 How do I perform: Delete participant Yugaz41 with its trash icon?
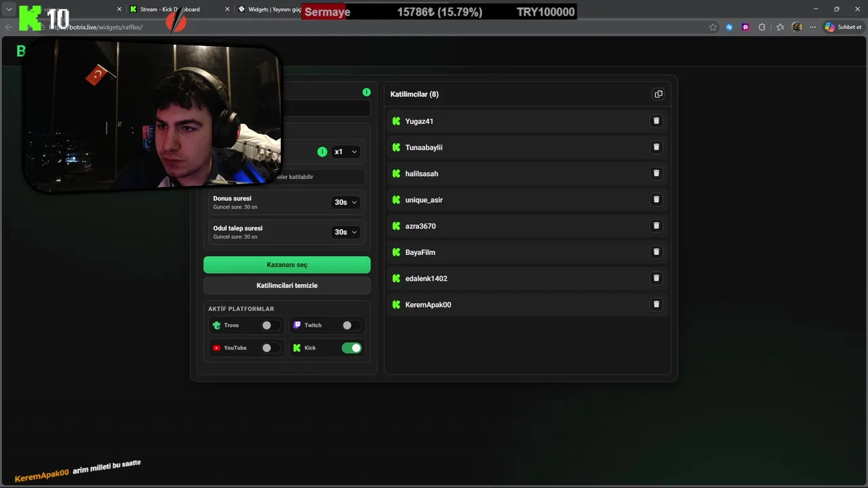pos(656,121)
